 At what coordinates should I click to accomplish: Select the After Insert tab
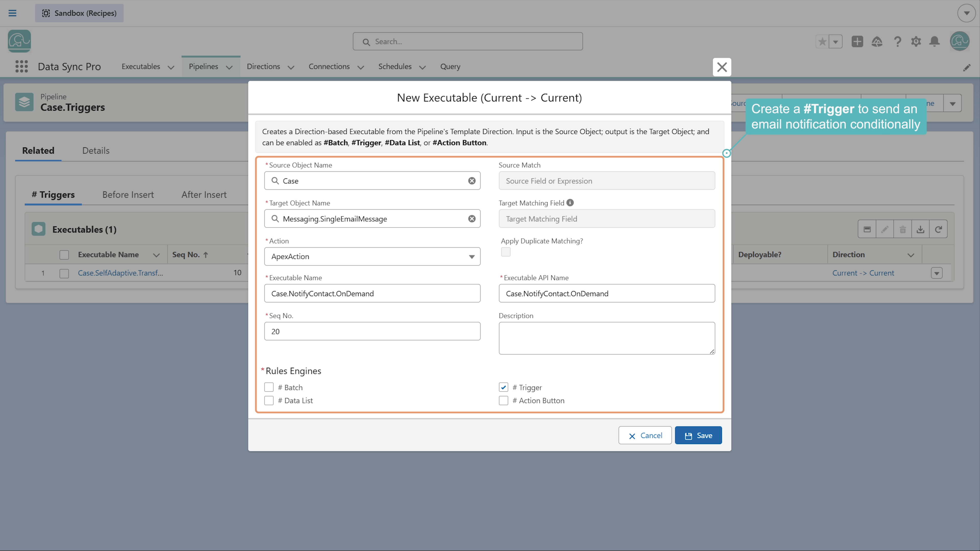[204, 195]
